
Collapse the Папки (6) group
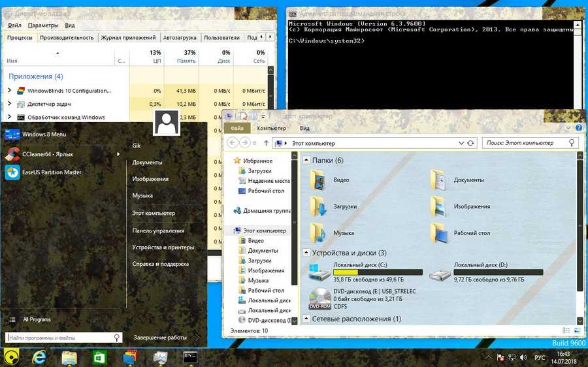pyautogui.click(x=306, y=160)
